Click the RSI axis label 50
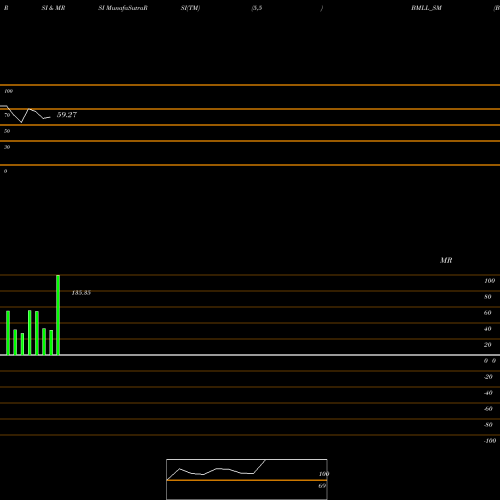500x500 pixels. coord(7,131)
